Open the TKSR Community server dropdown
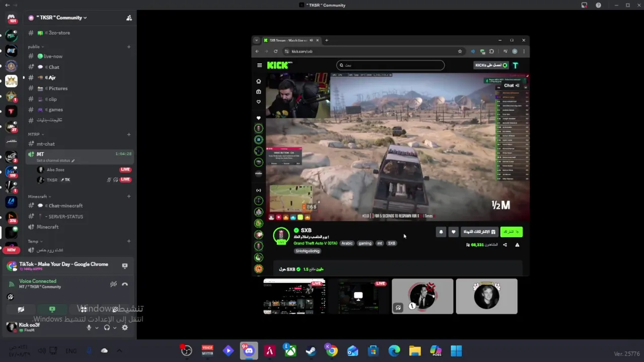The width and height of the screenshot is (644, 362). point(61,18)
